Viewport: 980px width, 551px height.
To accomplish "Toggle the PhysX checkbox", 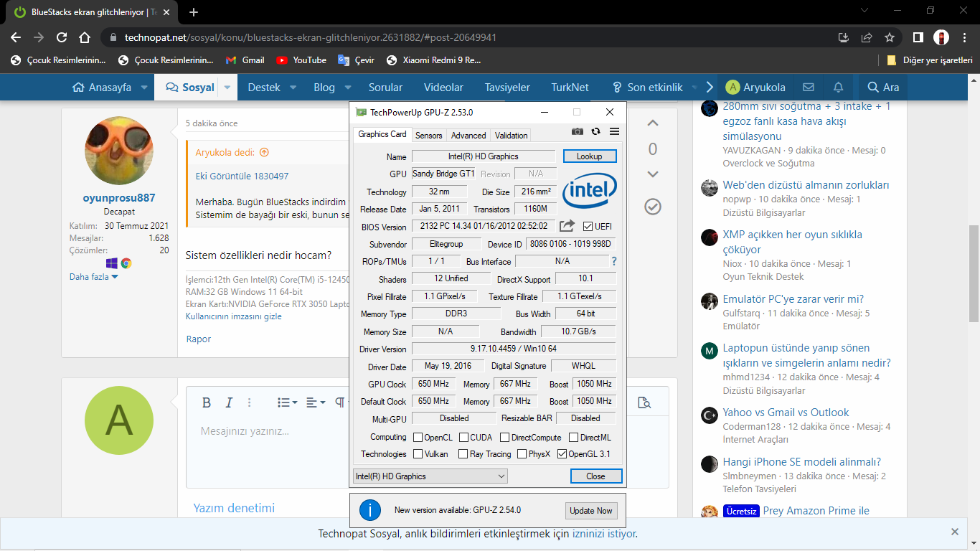I will pos(522,454).
